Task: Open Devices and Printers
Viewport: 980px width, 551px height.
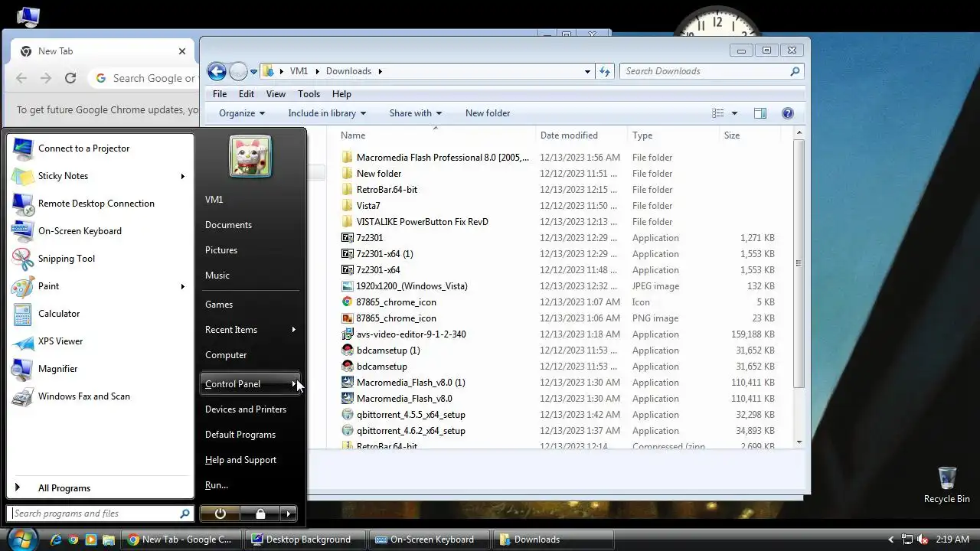Action: tap(246, 409)
